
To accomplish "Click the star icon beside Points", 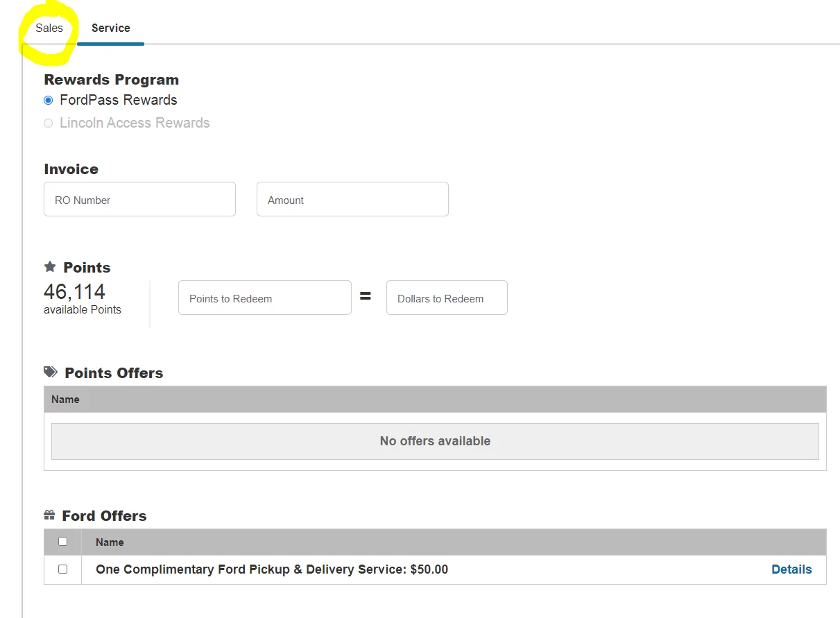I will tap(50, 267).
